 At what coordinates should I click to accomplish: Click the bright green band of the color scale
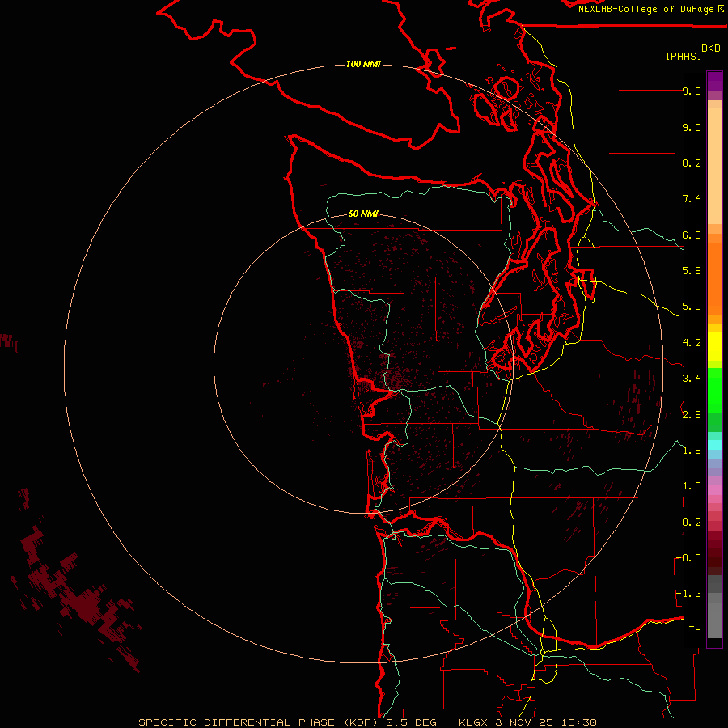click(714, 391)
